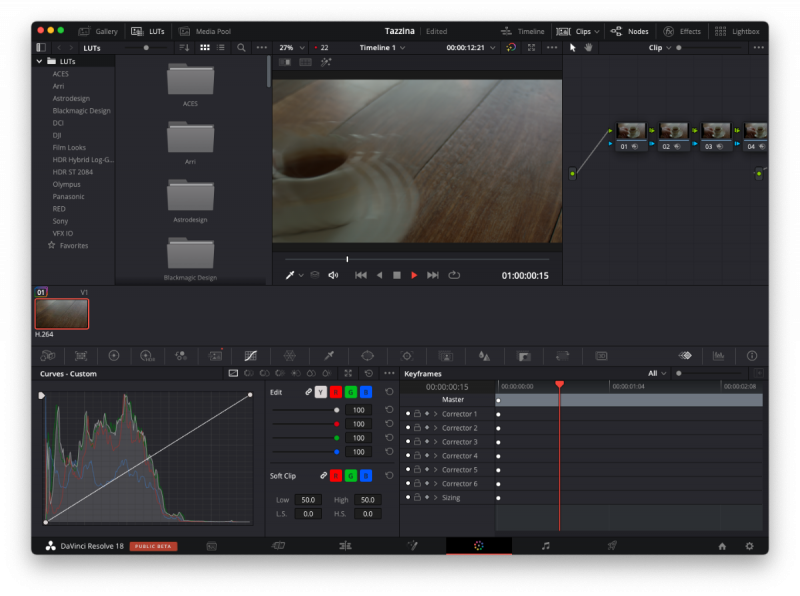Toggle loop playback in viewer

(x=454, y=275)
